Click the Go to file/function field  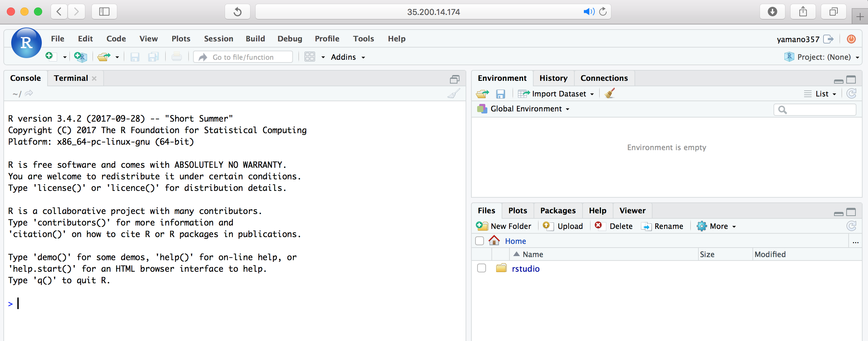(x=243, y=57)
